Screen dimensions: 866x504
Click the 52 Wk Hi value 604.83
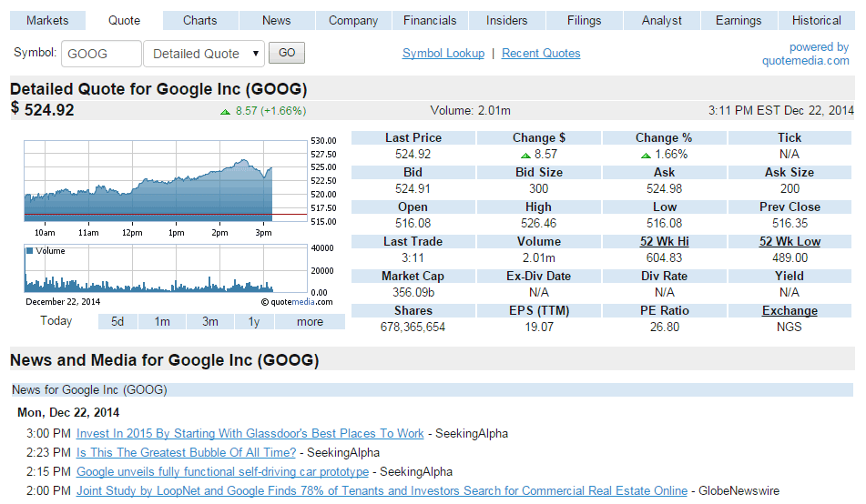(x=665, y=257)
